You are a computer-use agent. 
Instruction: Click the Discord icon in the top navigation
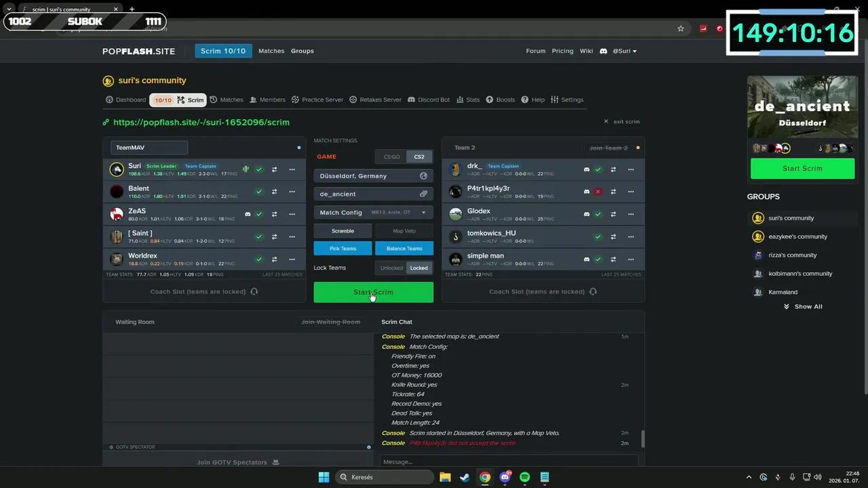(603, 51)
